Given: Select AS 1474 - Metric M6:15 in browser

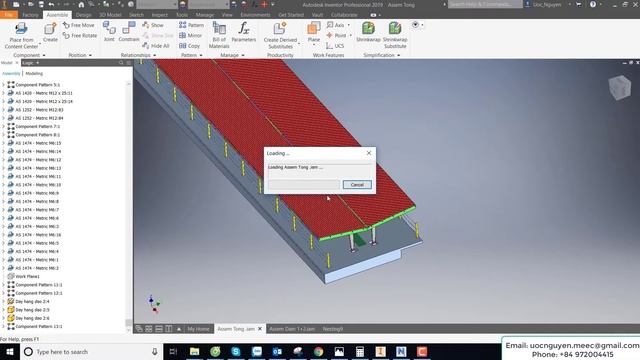Looking at the screenshot, I should tap(38, 143).
